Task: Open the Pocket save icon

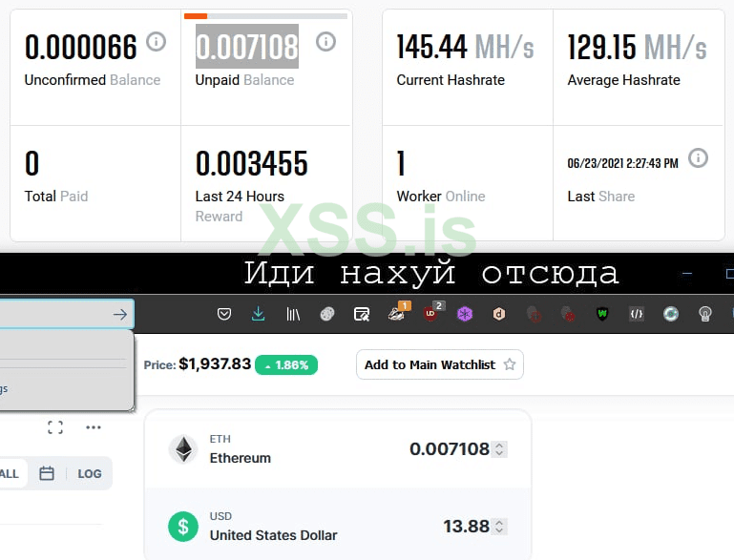Action: [224, 314]
